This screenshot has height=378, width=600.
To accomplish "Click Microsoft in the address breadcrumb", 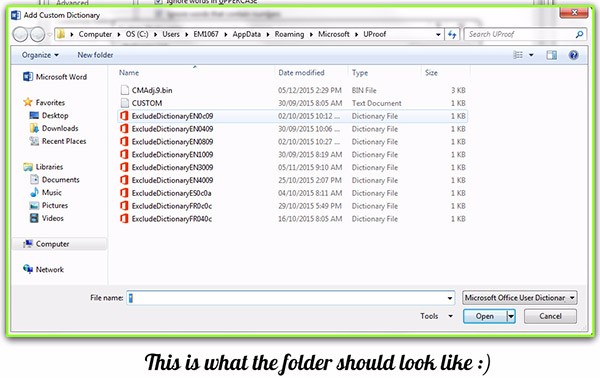I will click(334, 34).
